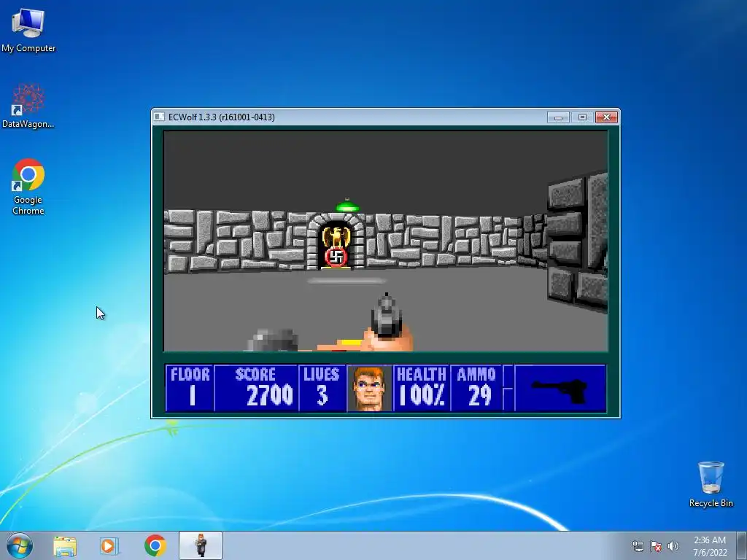Image resolution: width=747 pixels, height=560 pixels.
Task: Click the BJ face portrait in status bar
Action: point(369,388)
